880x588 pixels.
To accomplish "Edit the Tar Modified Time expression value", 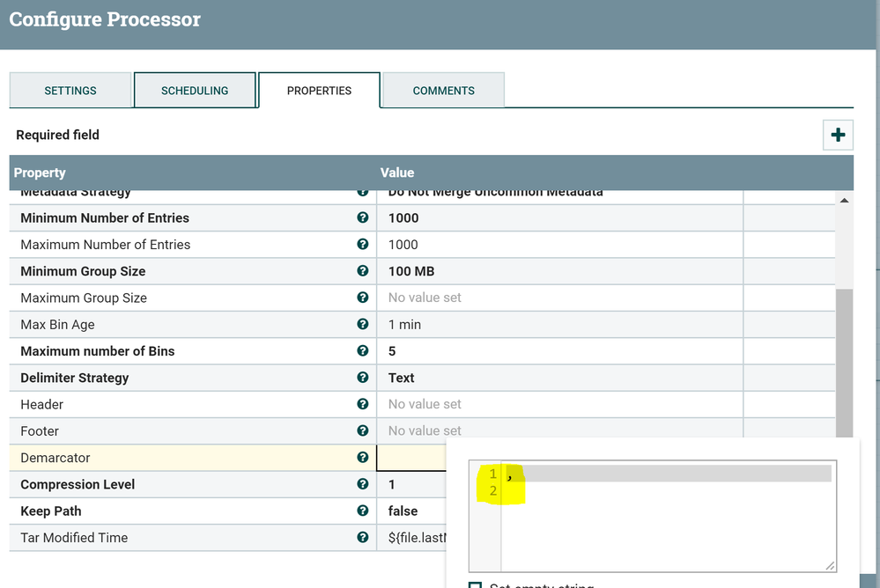I will point(411,538).
